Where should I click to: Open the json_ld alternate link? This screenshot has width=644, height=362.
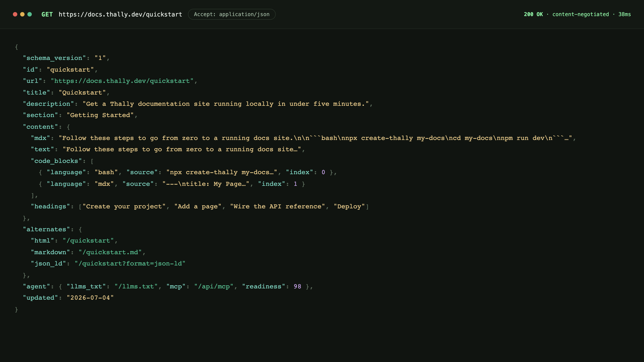pyautogui.click(x=130, y=264)
